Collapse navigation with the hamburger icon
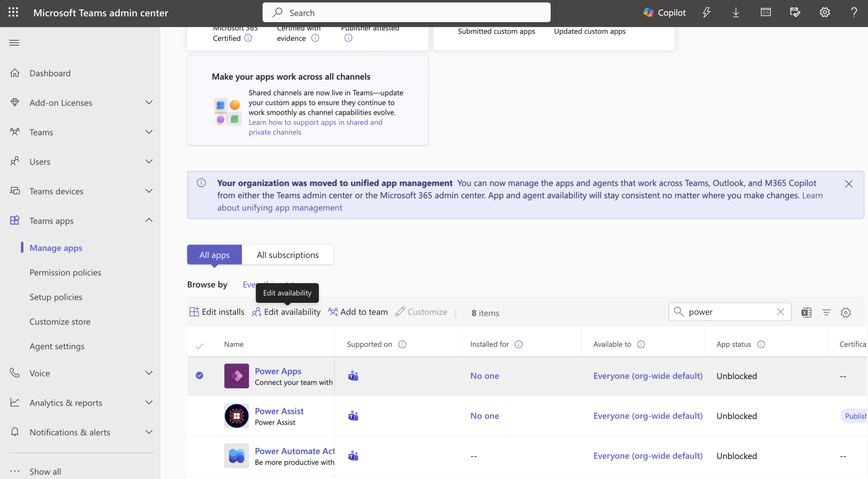 [14, 43]
